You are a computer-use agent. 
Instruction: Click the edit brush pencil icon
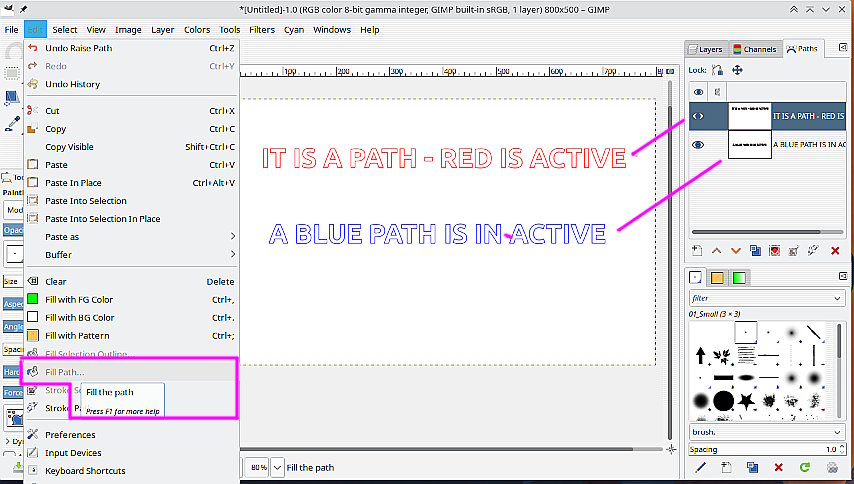point(700,467)
